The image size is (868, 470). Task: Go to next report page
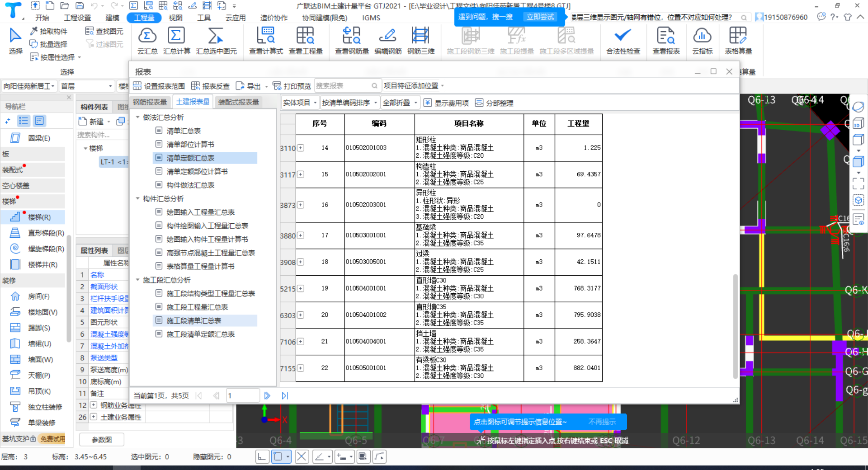(267, 396)
